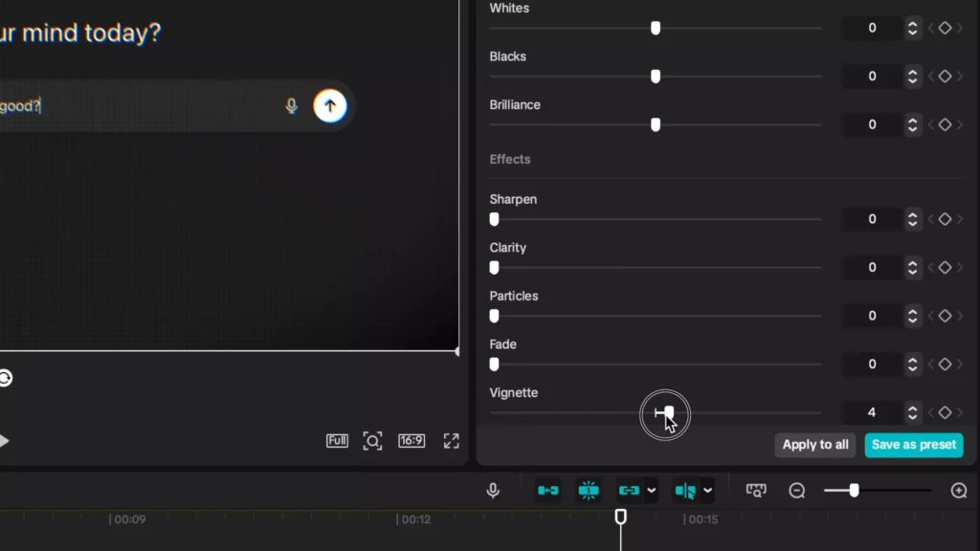980x551 pixels.
Task: Zoom in the timeline with the plus magnifier
Action: pyautogui.click(x=959, y=491)
